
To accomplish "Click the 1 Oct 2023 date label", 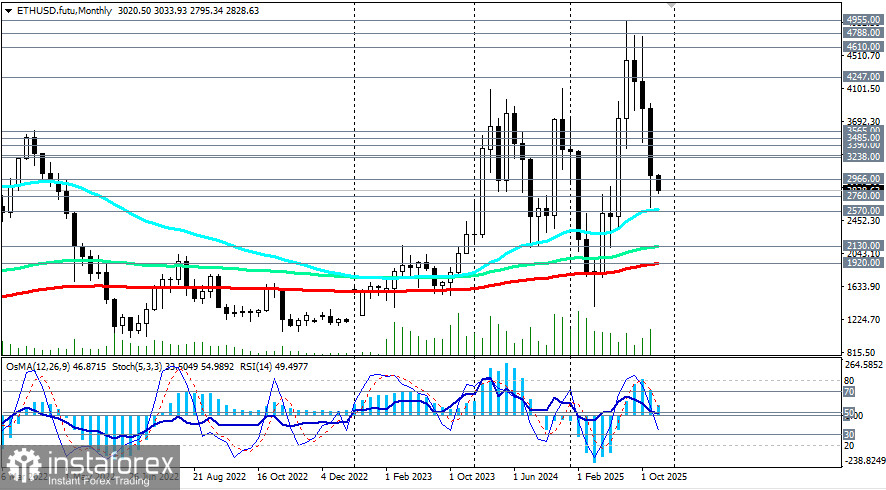I will tap(472, 476).
